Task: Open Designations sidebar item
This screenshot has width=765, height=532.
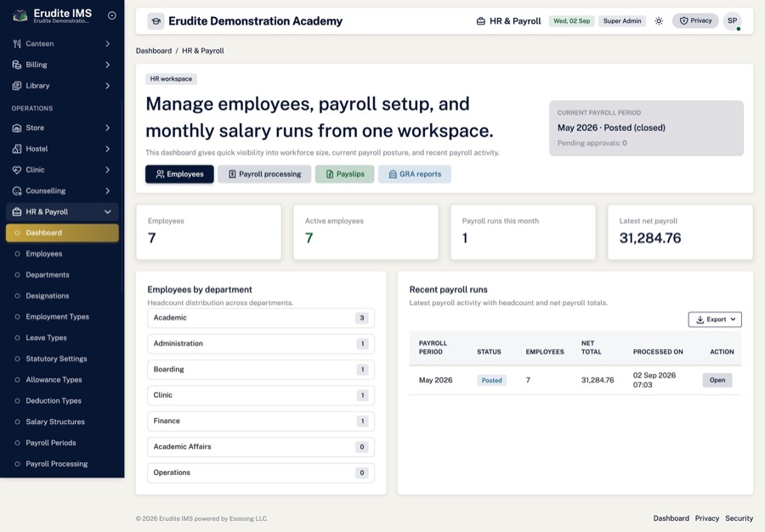Action: 62,296
